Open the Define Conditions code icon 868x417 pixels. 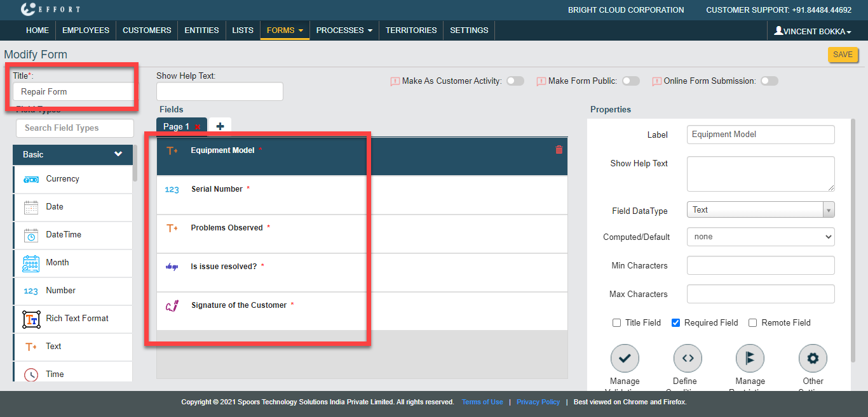click(687, 358)
